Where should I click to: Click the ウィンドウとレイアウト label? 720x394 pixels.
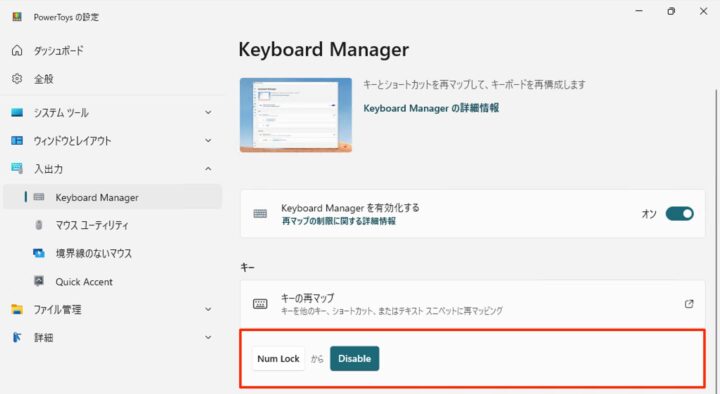click(x=72, y=141)
